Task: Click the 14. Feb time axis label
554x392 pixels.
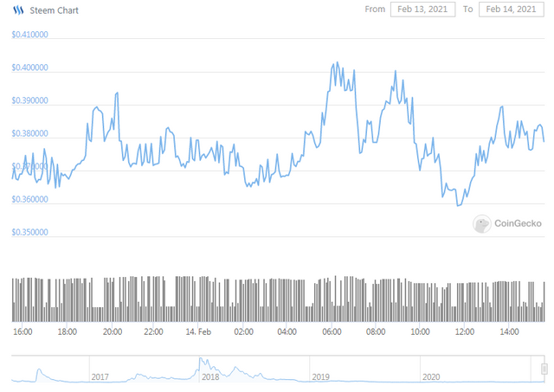Action: coord(198,332)
